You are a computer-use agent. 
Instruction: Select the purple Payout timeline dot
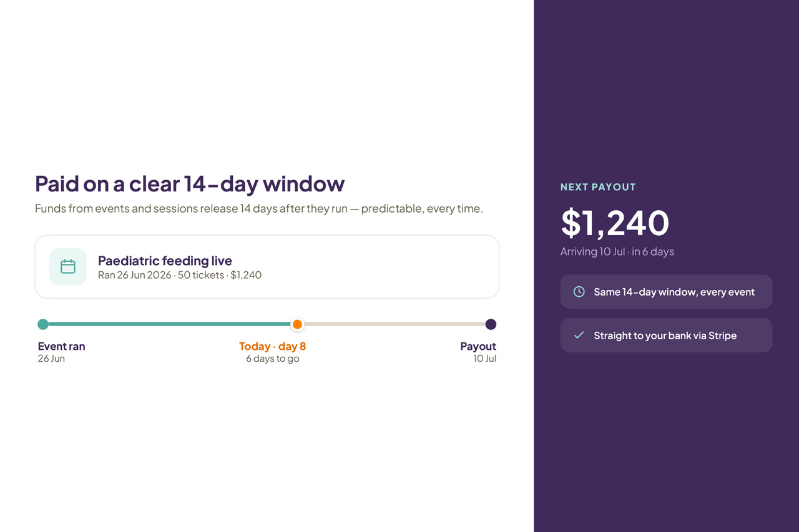tap(491, 324)
